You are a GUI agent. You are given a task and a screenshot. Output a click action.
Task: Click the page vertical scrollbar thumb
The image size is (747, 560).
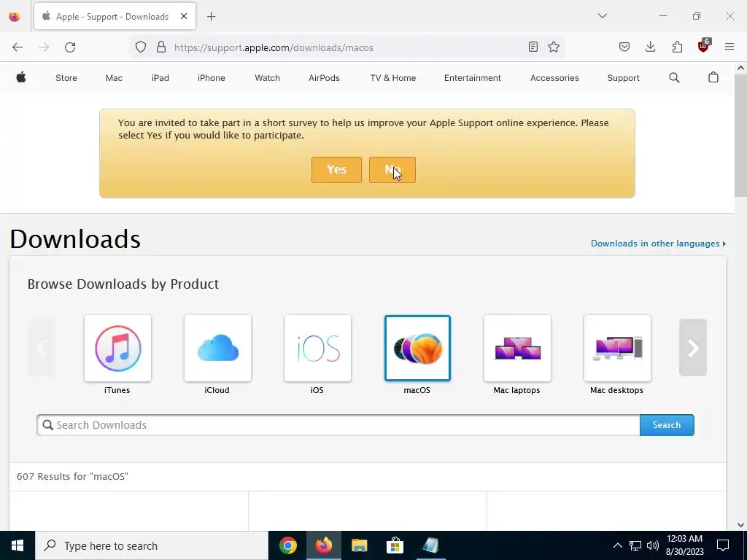740,136
